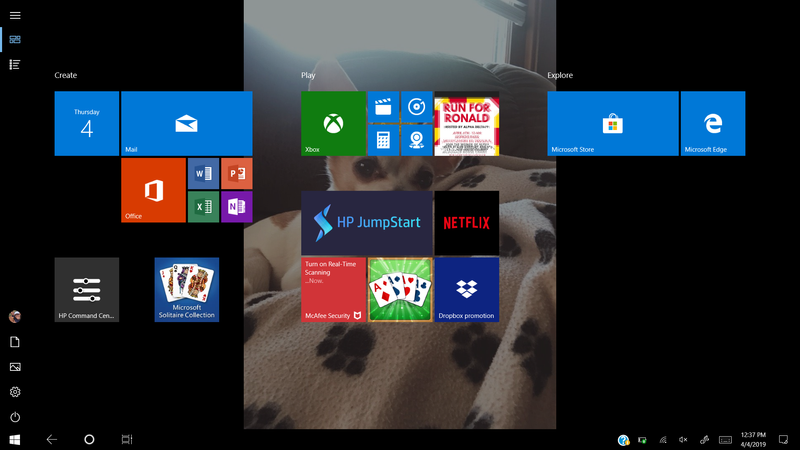Go back using the taskbar arrow
The height and width of the screenshot is (450, 800).
(52, 439)
